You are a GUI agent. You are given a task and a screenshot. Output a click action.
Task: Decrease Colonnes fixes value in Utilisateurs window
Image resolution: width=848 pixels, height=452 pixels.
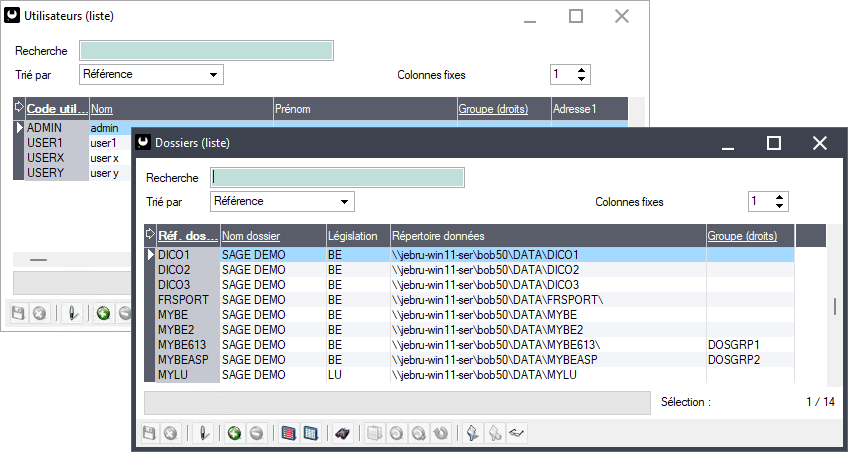click(582, 79)
